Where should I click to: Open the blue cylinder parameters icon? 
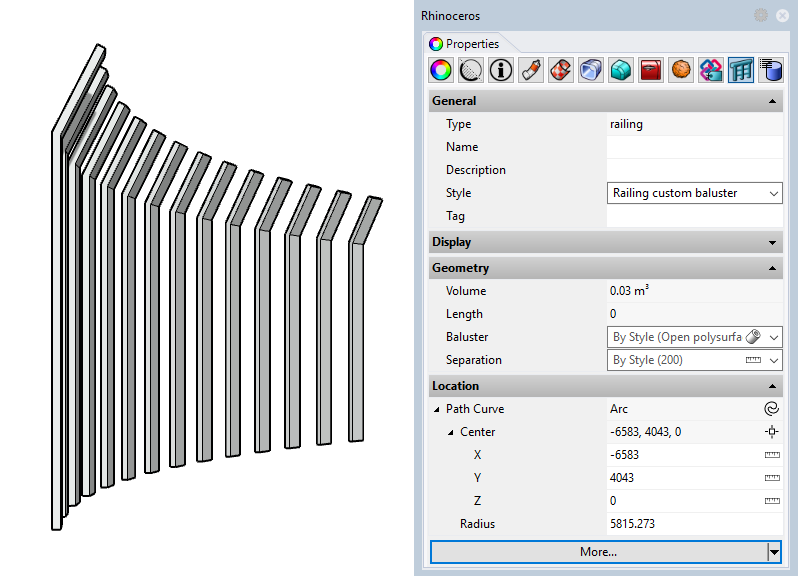click(x=771, y=70)
